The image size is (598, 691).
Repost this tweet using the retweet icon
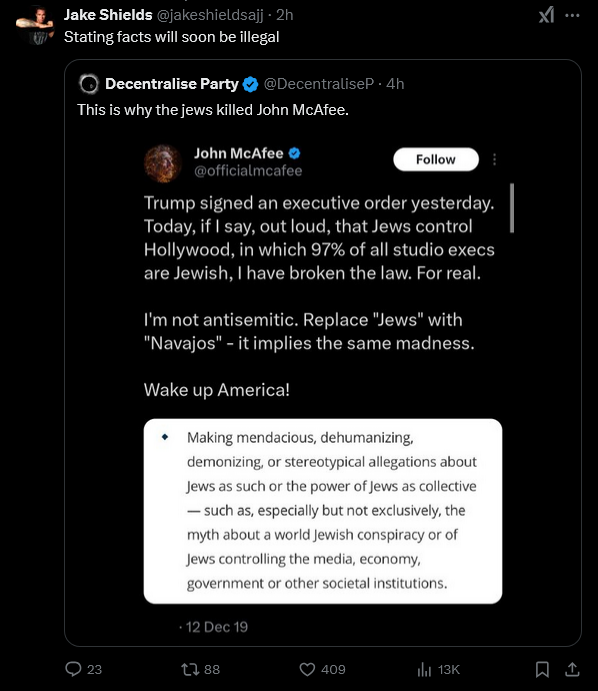click(190, 669)
